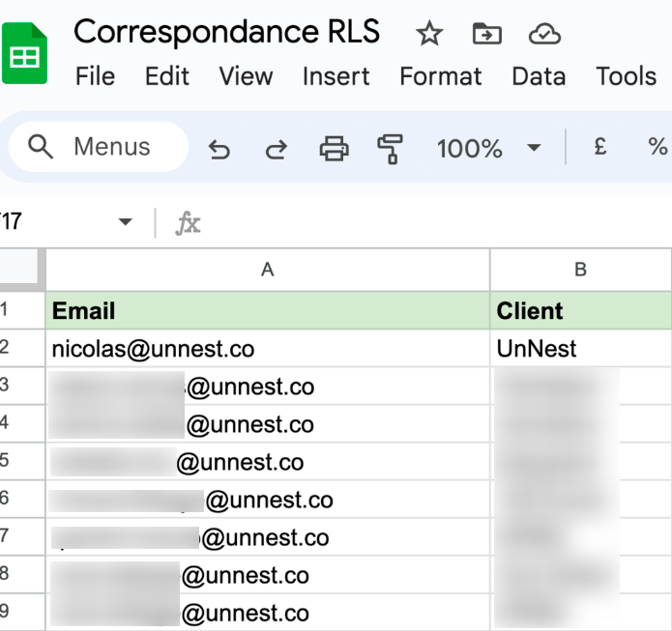Select row 8 header
This screenshot has height=631, width=672.
[21, 574]
